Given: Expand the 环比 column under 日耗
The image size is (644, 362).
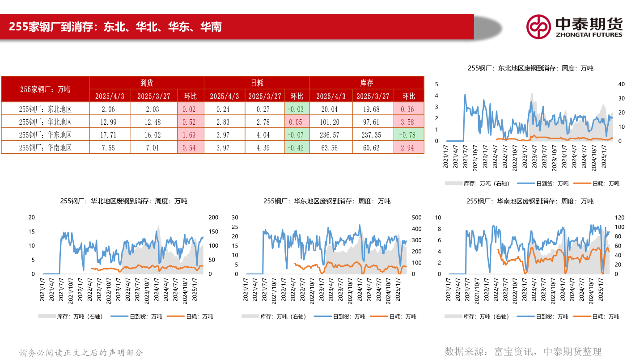Looking at the screenshot, I should pyautogui.click(x=297, y=95).
